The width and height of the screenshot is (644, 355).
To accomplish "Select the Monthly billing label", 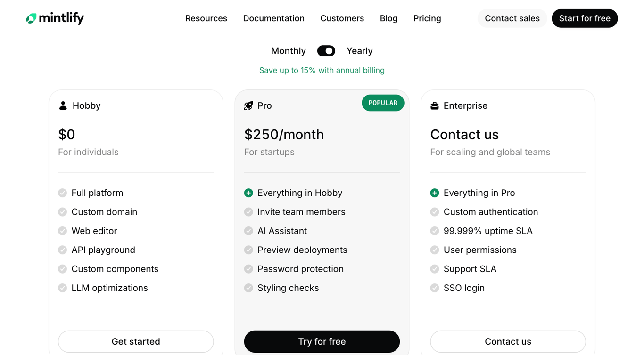I will [288, 51].
